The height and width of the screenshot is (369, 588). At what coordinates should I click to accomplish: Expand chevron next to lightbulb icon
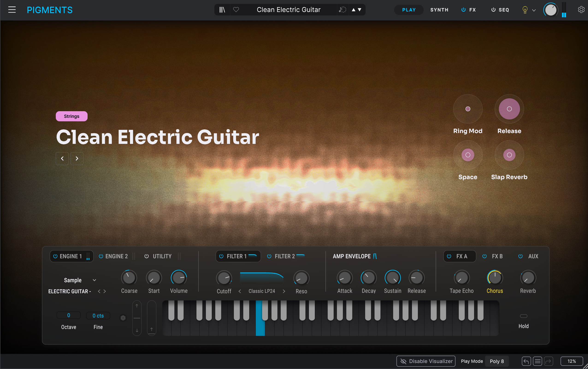pyautogui.click(x=534, y=10)
